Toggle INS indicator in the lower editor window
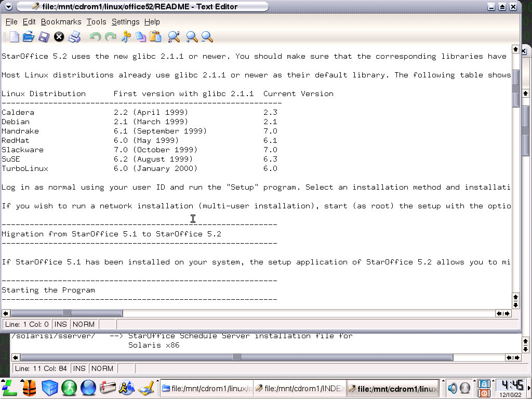The width and height of the screenshot is (532, 399). [x=79, y=368]
